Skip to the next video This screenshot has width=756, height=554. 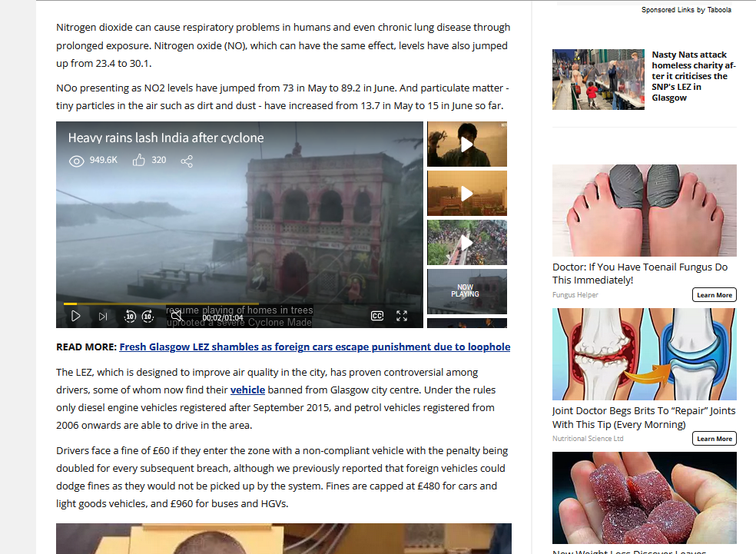tap(103, 317)
